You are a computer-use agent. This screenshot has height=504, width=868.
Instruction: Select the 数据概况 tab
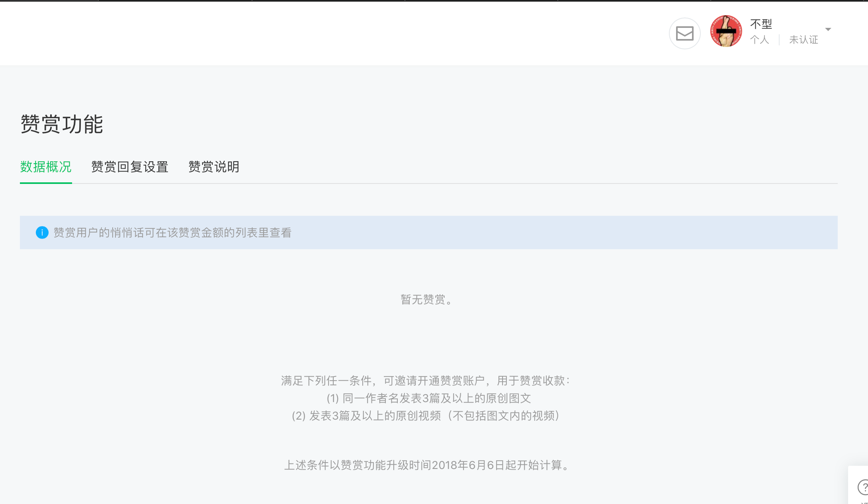tap(46, 167)
